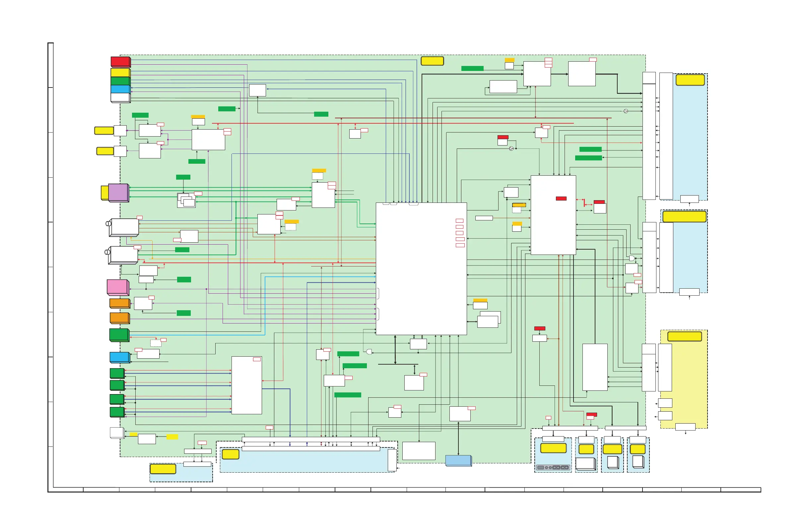
Task: Select the red connector block at top-left
Action: click(x=121, y=62)
